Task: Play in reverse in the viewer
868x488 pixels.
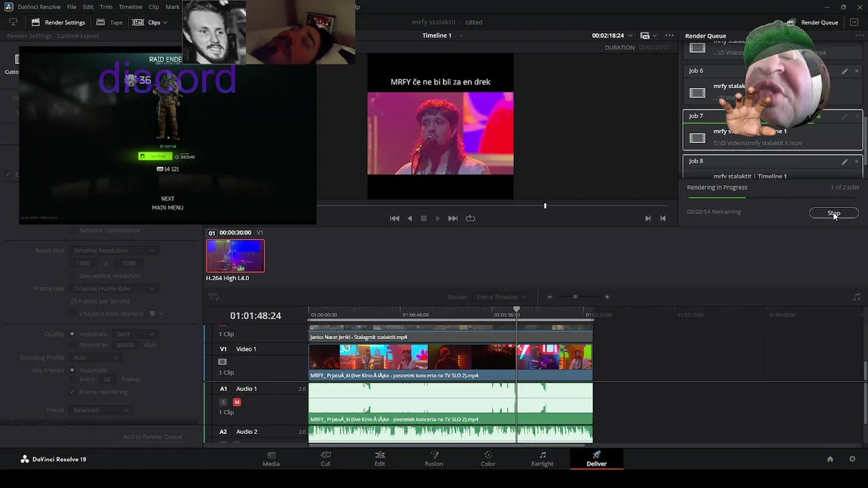Action: coord(410,218)
